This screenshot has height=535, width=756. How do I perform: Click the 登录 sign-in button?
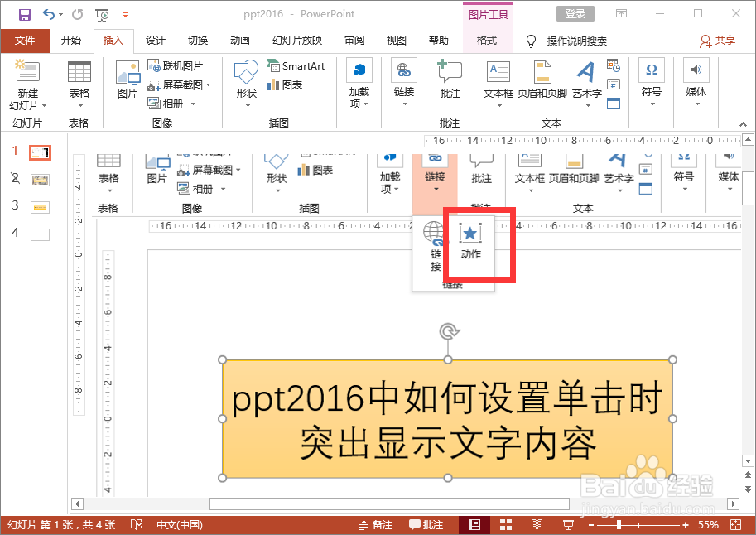[x=575, y=13]
